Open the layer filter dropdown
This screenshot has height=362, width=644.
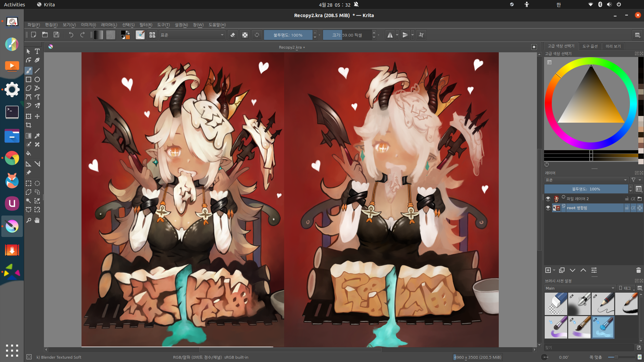(x=636, y=180)
